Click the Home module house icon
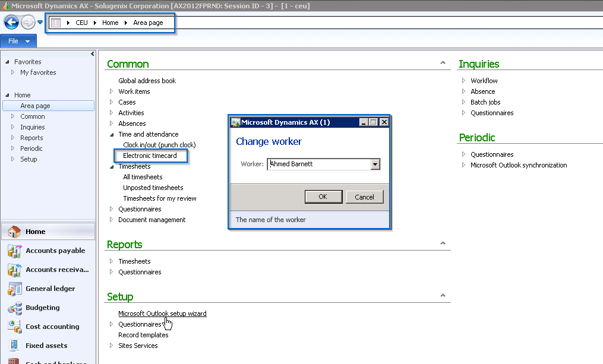 (x=14, y=232)
